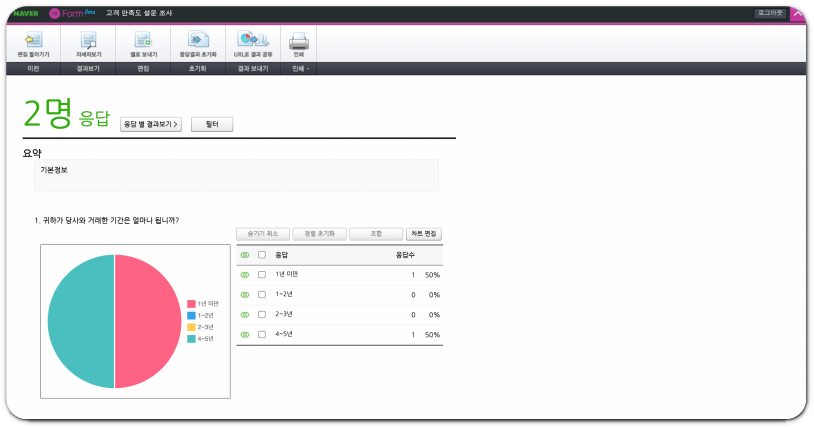Hide the 1~2년 row with eye icon
This screenshot has height=427, width=814.
point(245,295)
